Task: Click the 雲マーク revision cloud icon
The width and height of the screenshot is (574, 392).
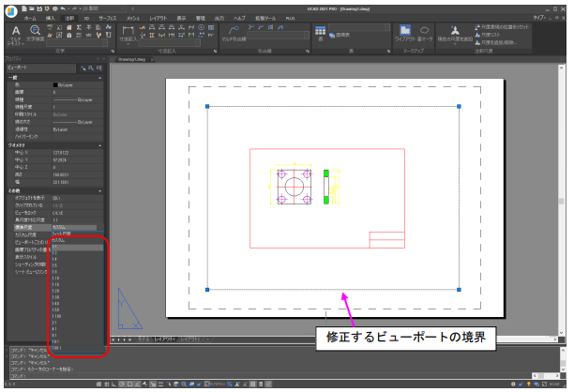Action: pos(424,31)
